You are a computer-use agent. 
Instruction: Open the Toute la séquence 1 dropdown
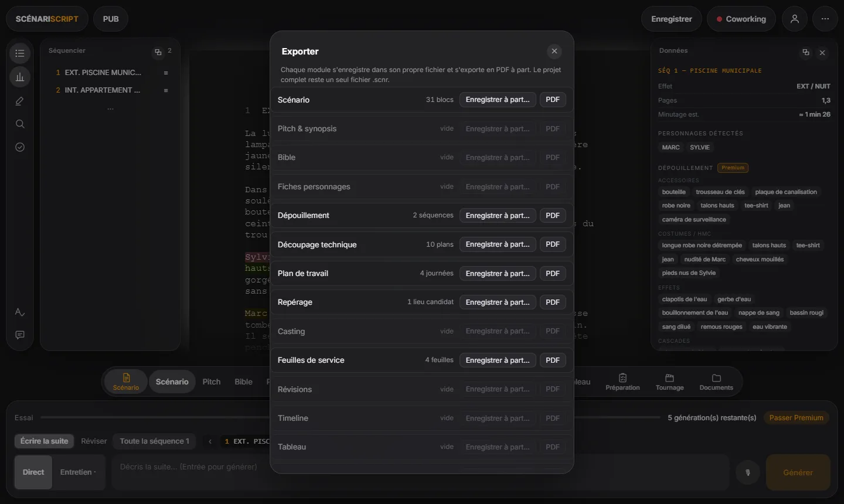point(155,441)
